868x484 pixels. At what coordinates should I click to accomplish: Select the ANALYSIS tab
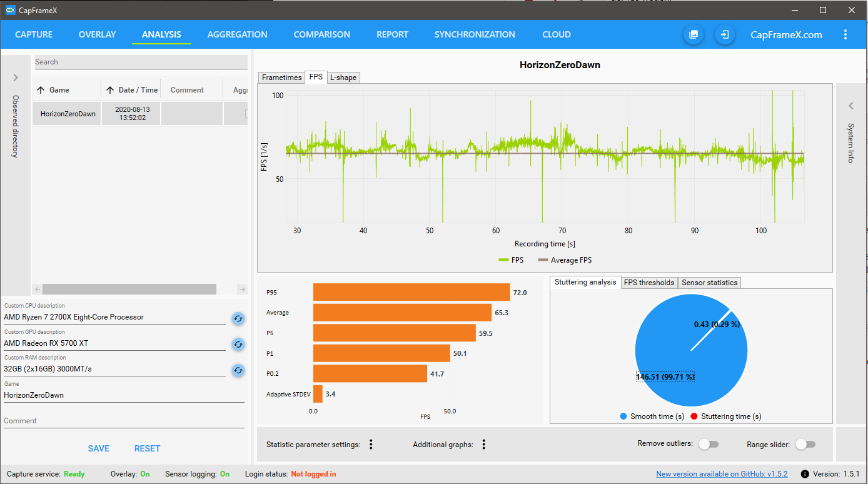[x=161, y=34]
